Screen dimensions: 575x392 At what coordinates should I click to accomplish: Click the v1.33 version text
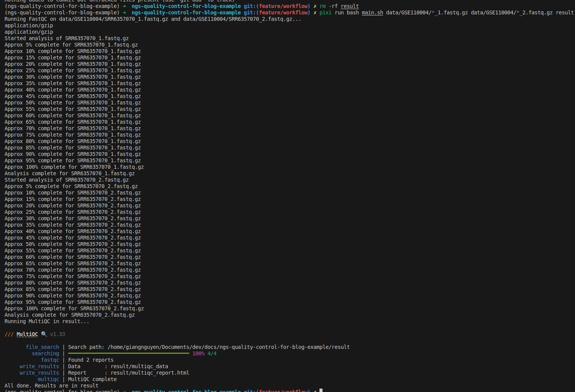(58, 334)
